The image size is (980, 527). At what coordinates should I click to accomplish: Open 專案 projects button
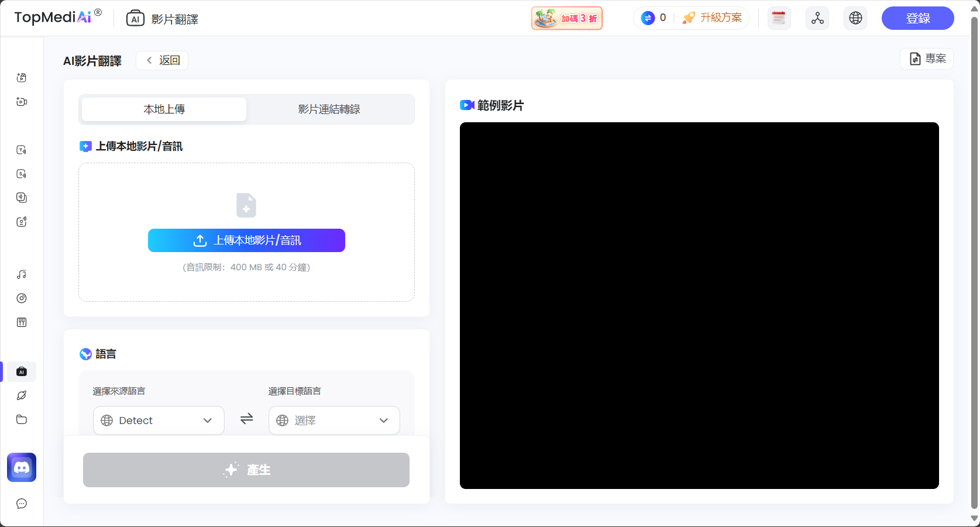tap(927, 58)
